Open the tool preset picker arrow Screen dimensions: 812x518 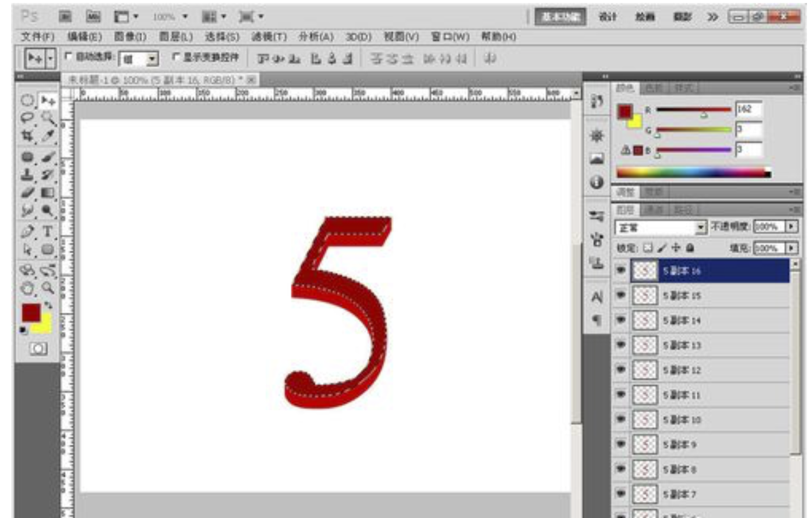coord(50,58)
